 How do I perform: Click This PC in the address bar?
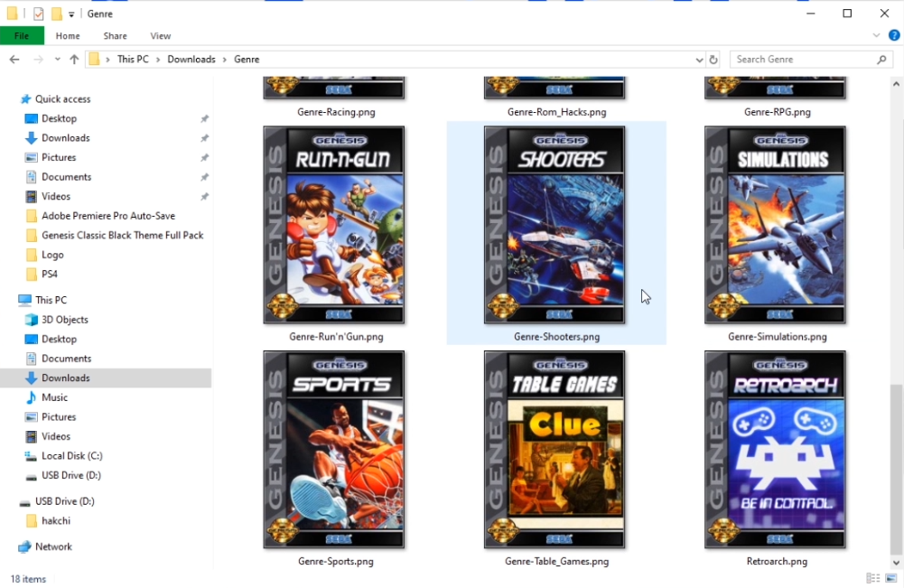tap(133, 60)
